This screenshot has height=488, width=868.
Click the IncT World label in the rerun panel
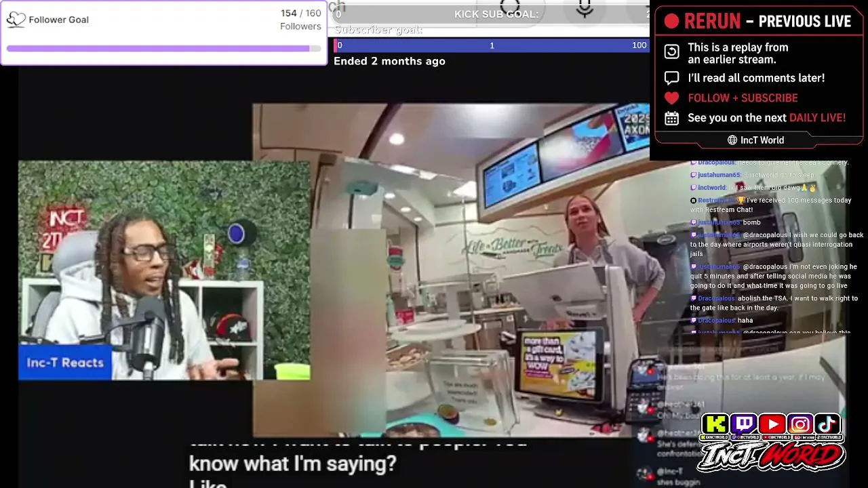pyautogui.click(x=762, y=140)
